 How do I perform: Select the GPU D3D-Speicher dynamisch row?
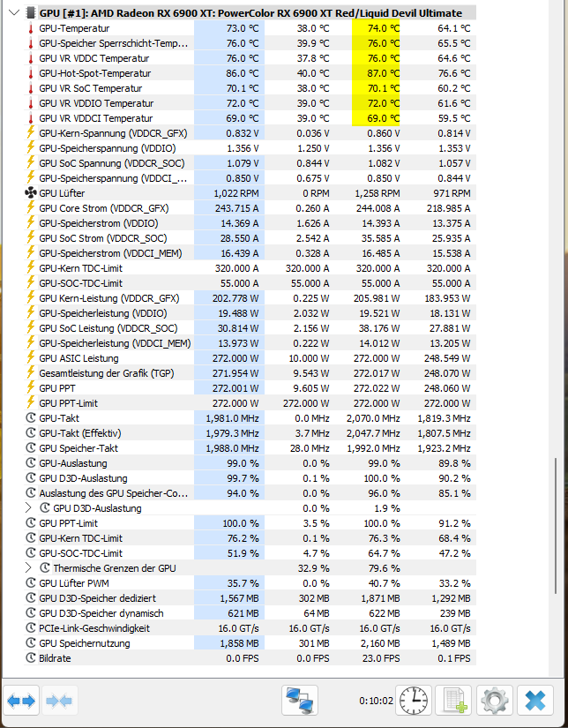[x=250, y=613]
